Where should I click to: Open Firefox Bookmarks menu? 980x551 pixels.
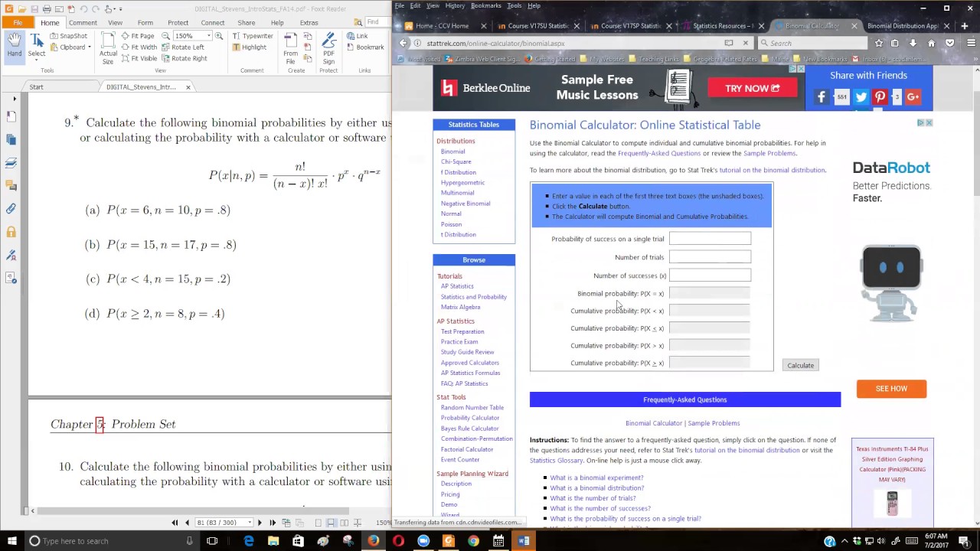click(x=486, y=5)
